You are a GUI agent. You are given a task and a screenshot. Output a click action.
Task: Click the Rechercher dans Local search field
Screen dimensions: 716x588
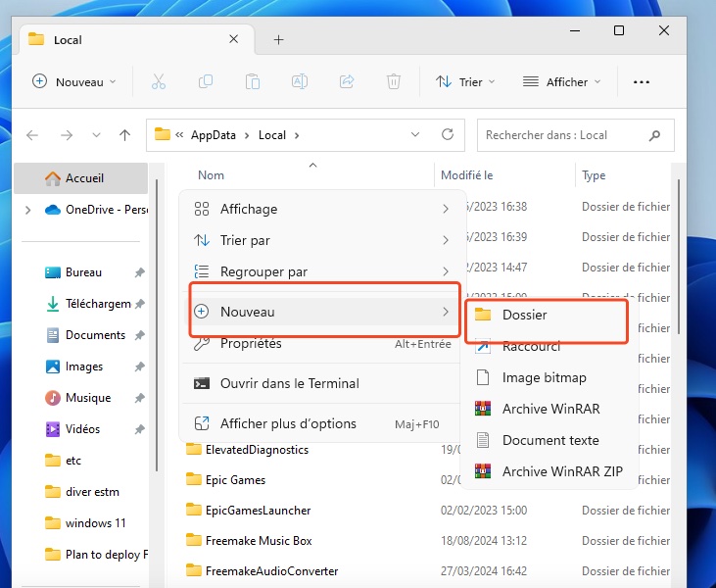575,135
